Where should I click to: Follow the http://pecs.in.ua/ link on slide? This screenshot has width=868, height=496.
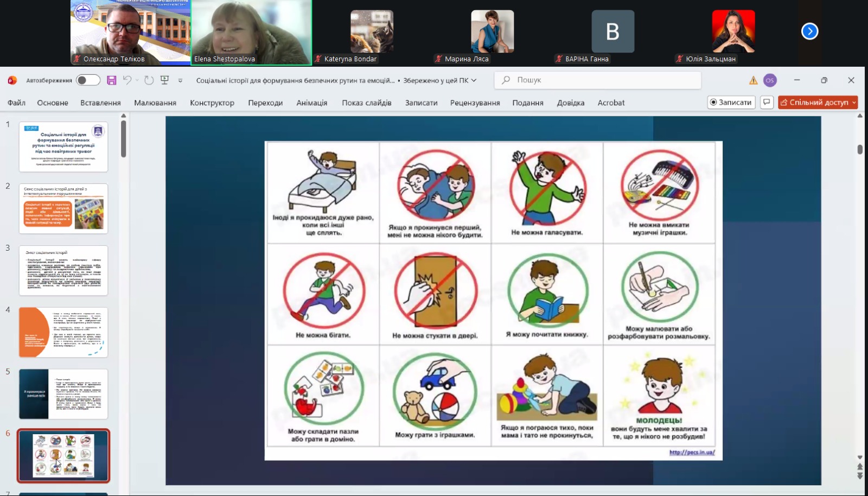click(x=692, y=452)
